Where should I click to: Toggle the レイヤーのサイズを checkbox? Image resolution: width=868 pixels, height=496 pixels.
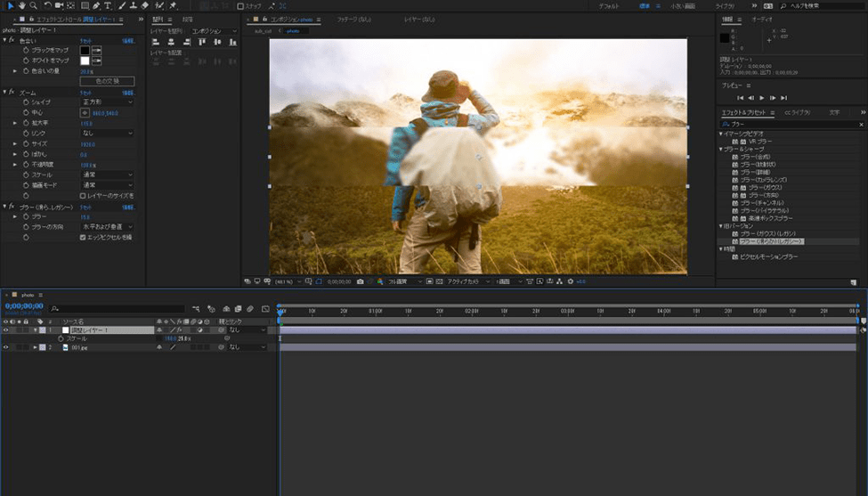coord(83,196)
